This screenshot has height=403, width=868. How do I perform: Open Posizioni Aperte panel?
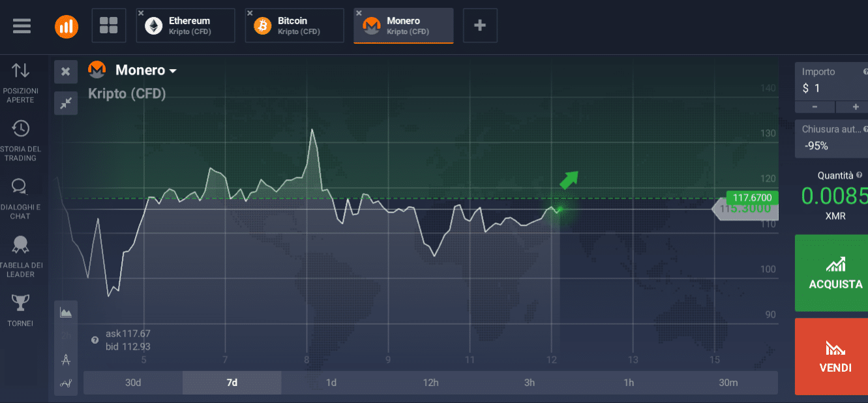(x=21, y=82)
